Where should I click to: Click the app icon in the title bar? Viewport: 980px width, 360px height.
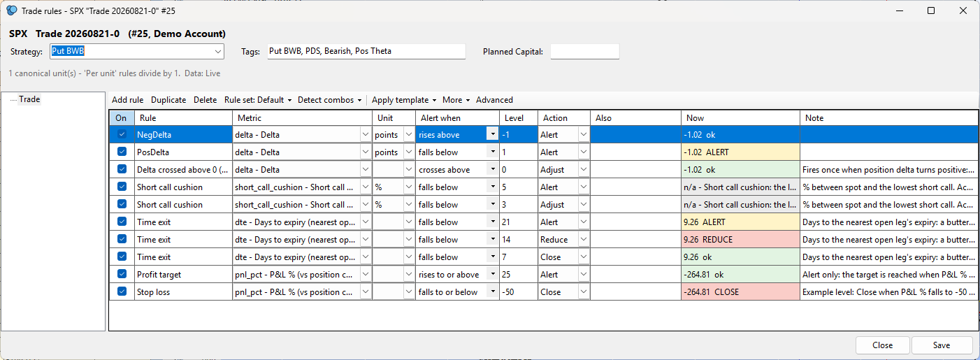(11, 10)
